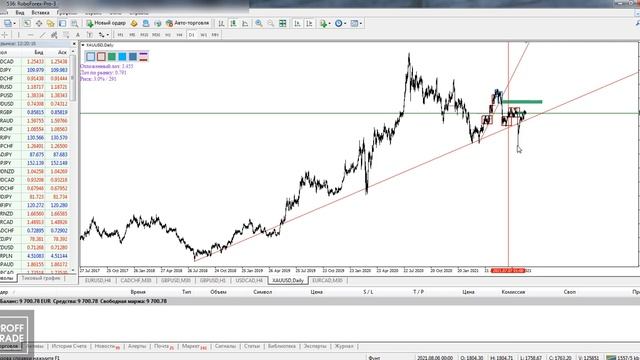Switch timeframe to H4
The width and height of the screenshot is (640, 360).
tap(180, 35)
